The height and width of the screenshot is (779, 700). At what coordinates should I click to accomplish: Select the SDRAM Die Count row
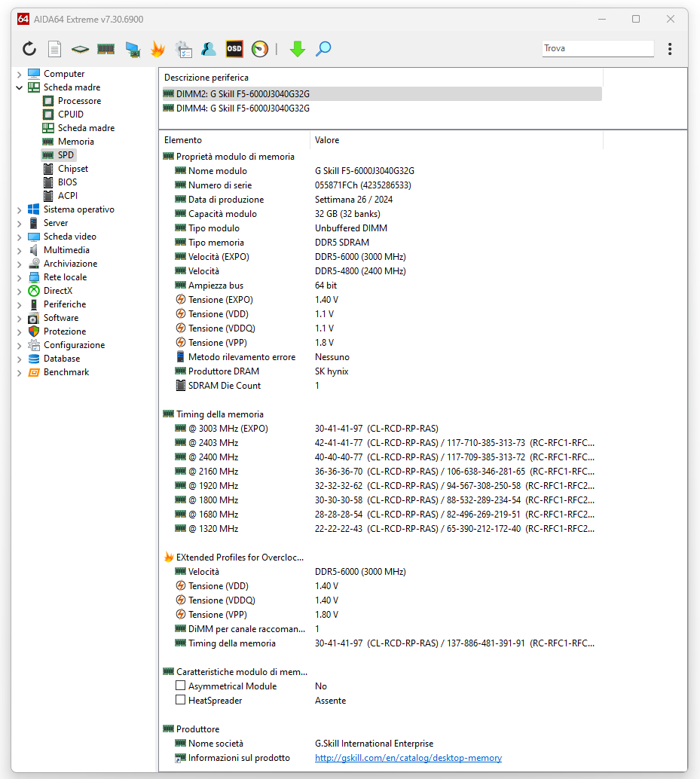click(381, 386)
